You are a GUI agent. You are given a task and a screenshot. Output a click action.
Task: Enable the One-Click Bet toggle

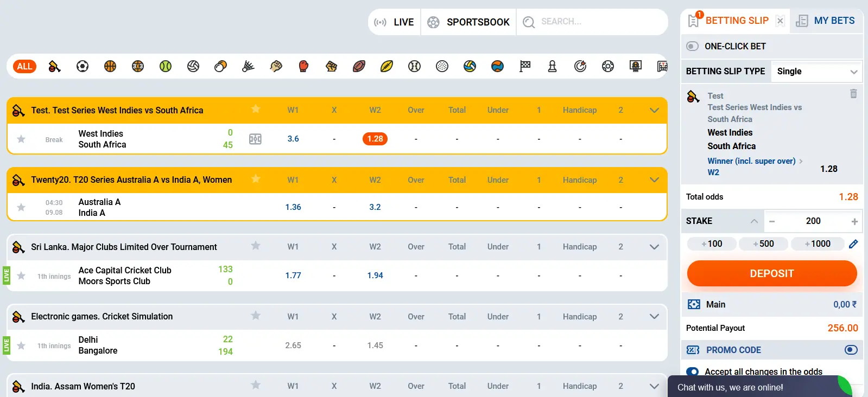tap(692, 46)
